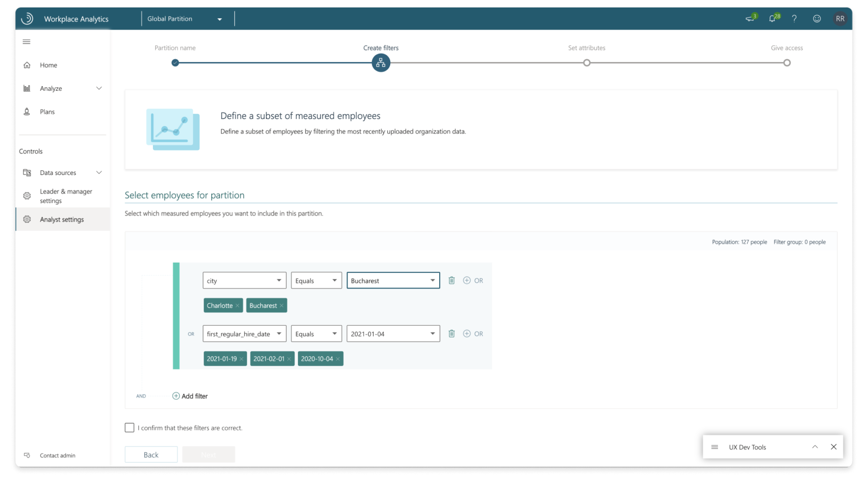This screenshot has width=868, height=480.
Task: Expand the Analyze menu section
Action: (99, 88)
